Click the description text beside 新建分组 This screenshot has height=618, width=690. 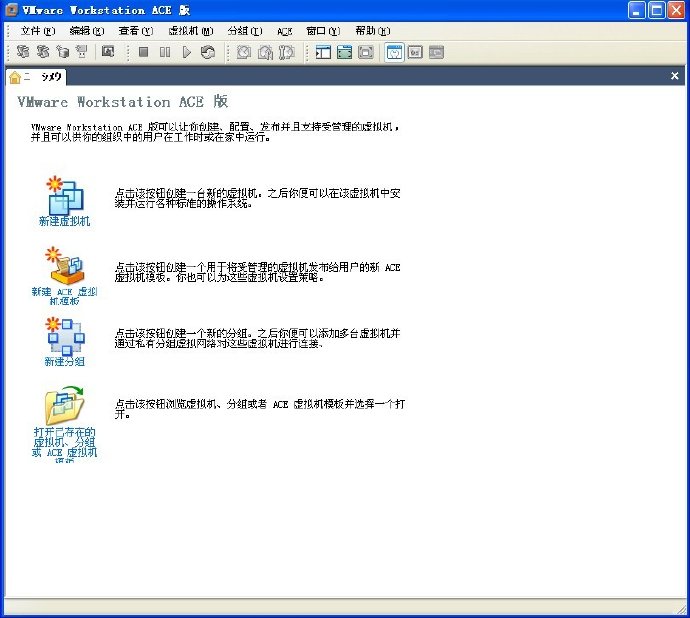point(257,338)
